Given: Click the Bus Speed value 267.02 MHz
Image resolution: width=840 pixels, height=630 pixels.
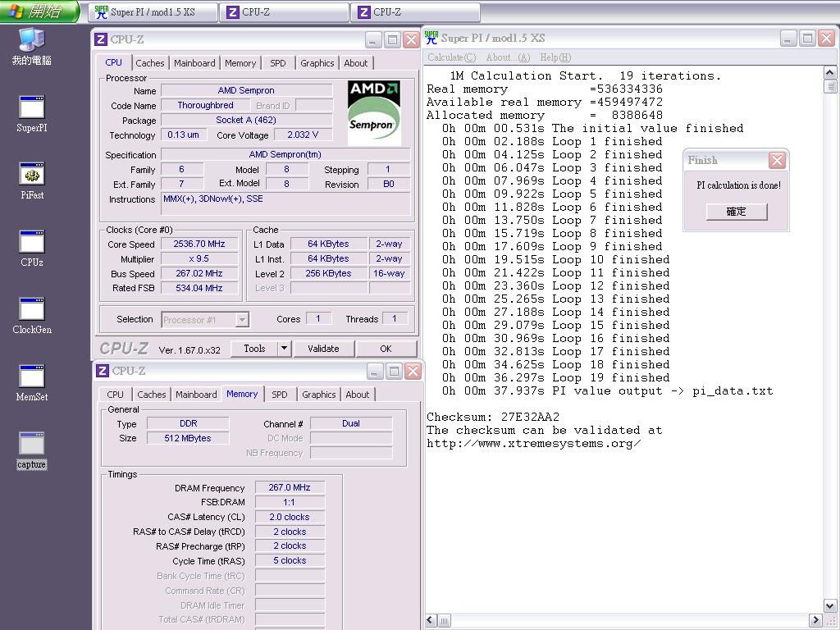Looking at the screenshot, I should (x=199, y=274).
